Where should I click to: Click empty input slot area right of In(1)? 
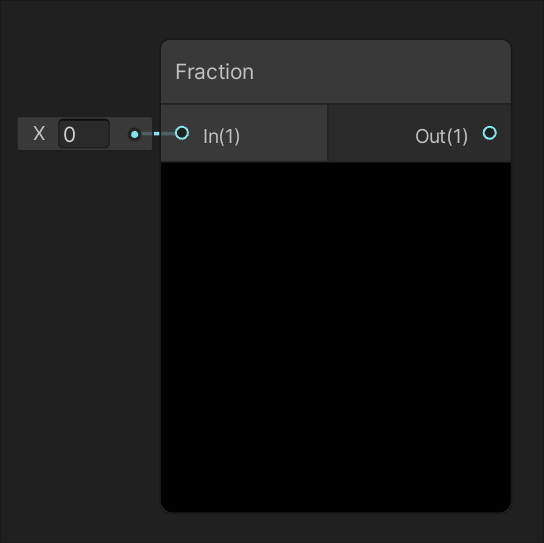[x=283, y=133]
